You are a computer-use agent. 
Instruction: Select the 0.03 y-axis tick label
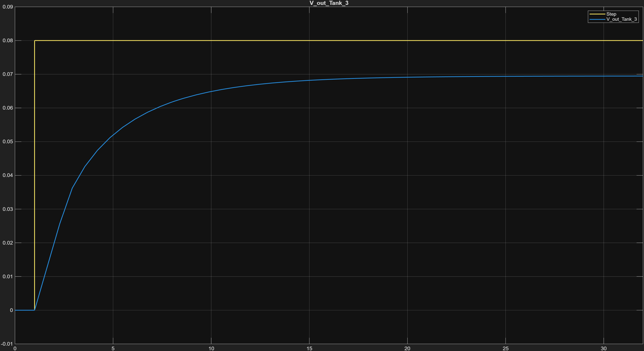point(8,209)
